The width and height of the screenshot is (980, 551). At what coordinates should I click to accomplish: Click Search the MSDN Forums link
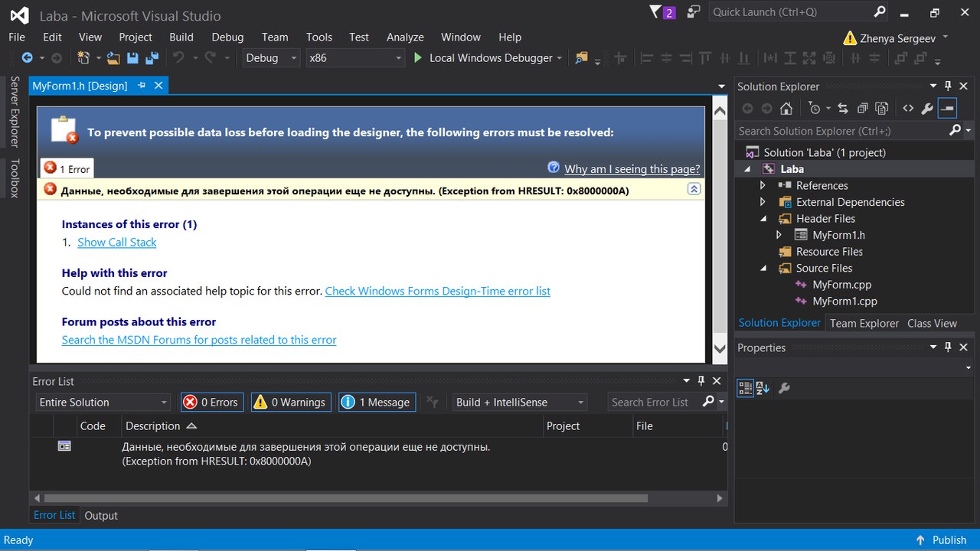point(199,340)
